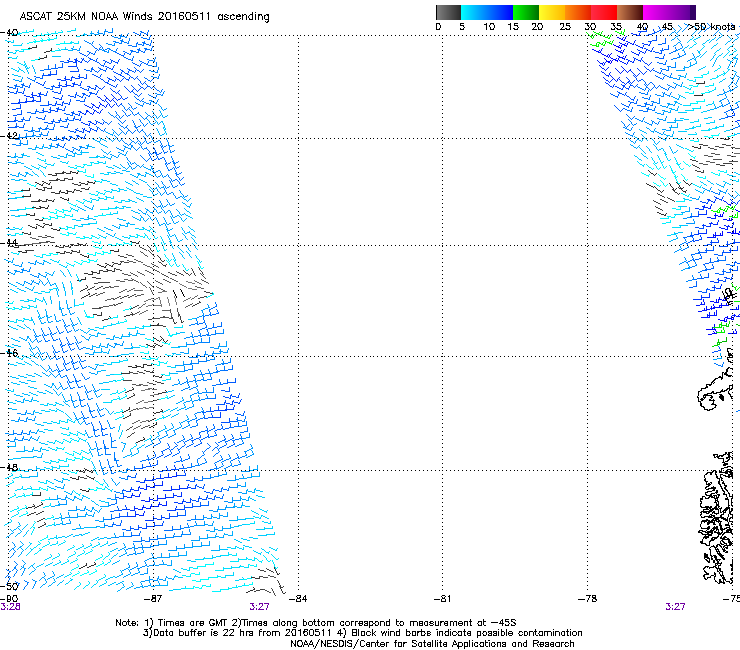
Task: Click the 3:27 time label near -78
Action: [x=675, y=607]
